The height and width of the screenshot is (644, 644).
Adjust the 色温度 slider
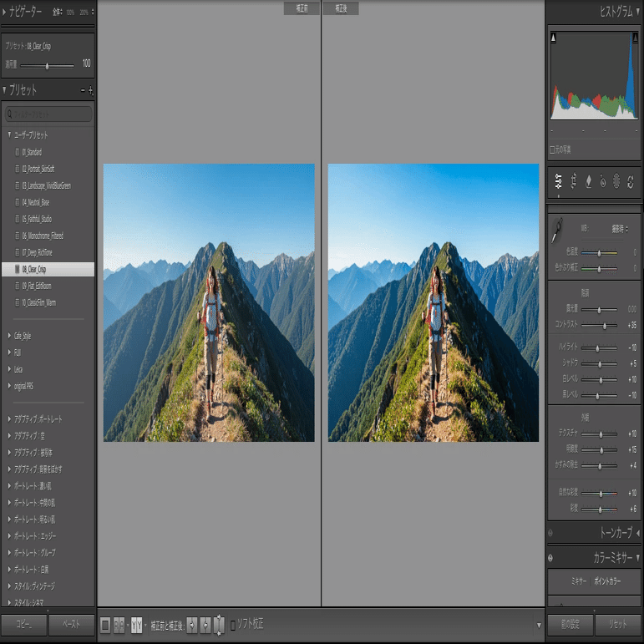tap(599, 253)
